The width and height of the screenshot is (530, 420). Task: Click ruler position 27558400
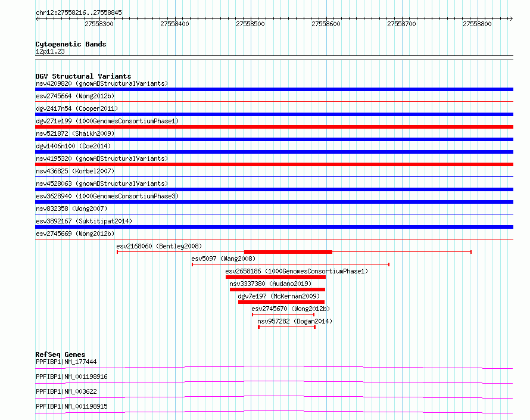click(x=174, y=24)
